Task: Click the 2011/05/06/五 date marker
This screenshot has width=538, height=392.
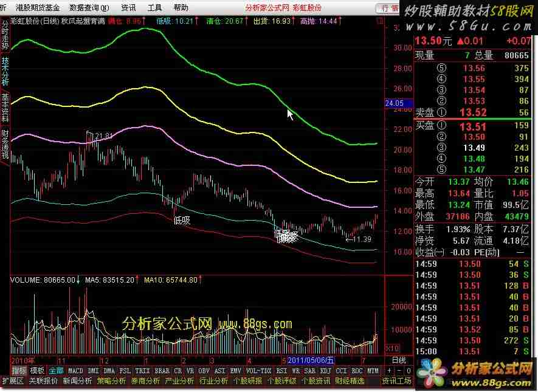Action: tap(311, 360)
